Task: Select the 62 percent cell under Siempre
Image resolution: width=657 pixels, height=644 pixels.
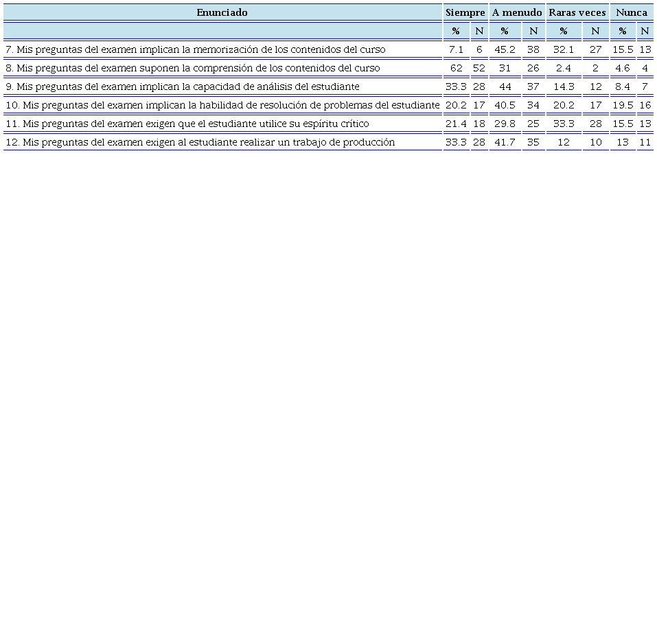Action: pyautogui.click(x=456, y=68)
